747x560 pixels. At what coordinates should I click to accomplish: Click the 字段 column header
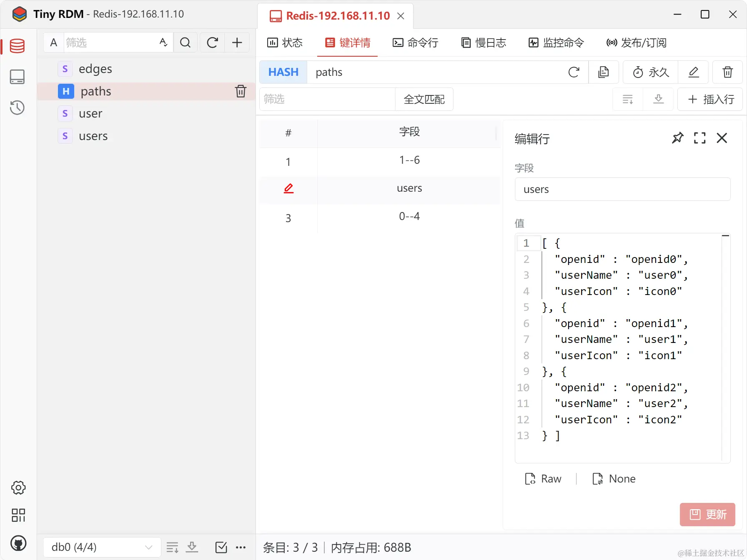point(409,132)
